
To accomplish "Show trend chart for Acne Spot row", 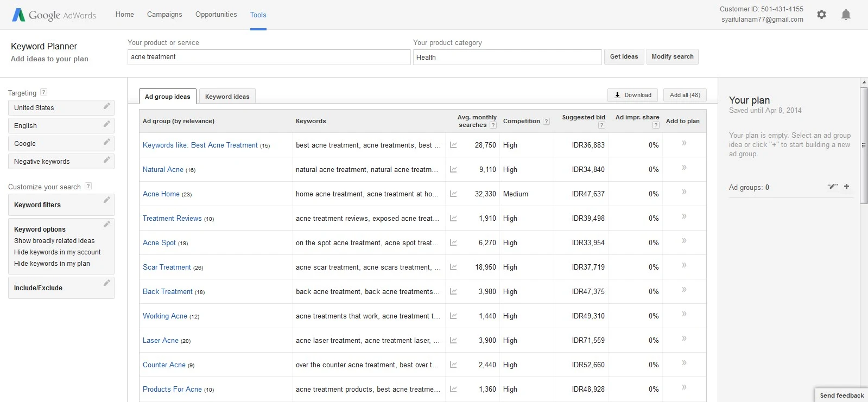I will click(453, 243).
